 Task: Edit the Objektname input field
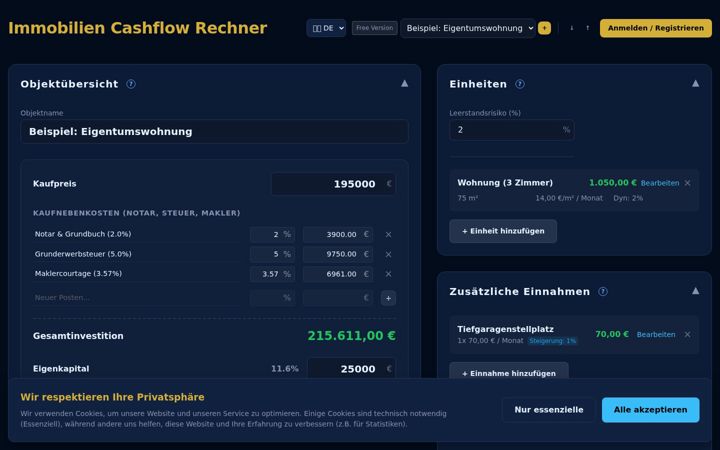coord(214,132)
